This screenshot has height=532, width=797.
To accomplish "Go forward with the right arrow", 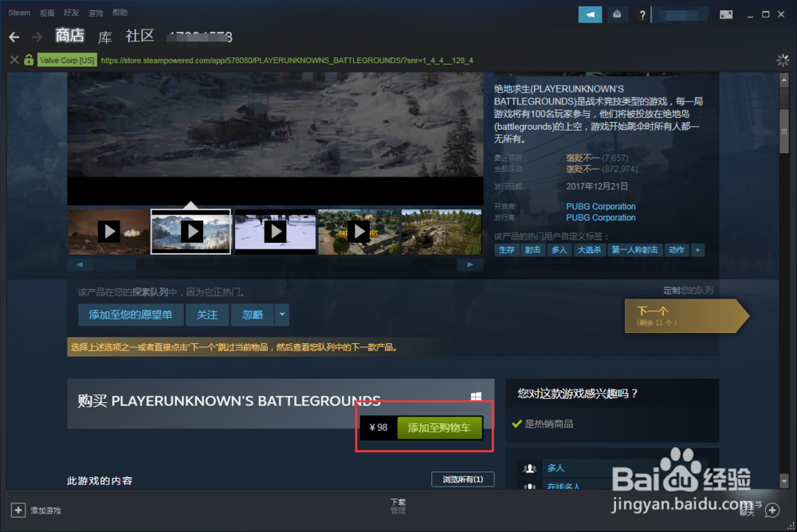I will [37, 37].
